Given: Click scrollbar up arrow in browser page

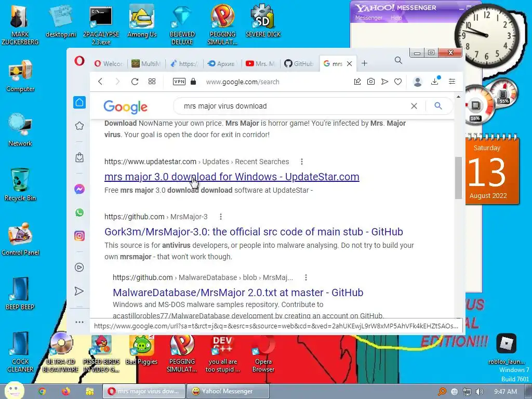Looking at the screenshot, I should [458, 97].
